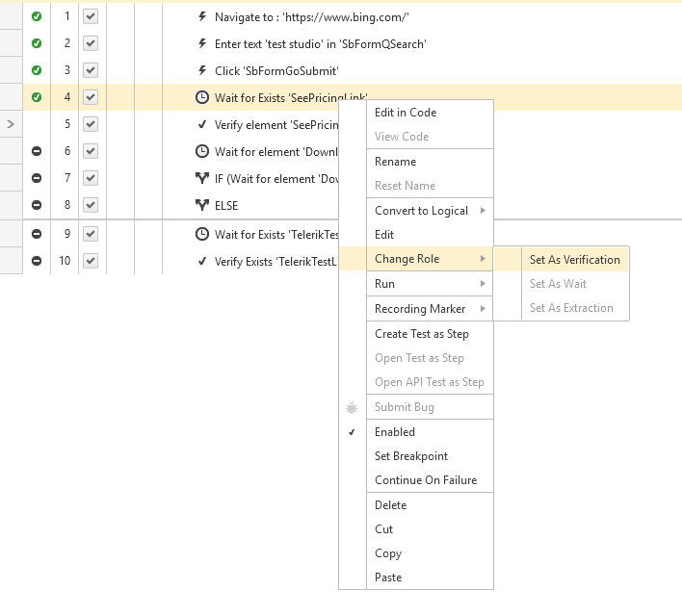The width and height of the screenshot is (682, 616).
Task: Expand the Recording Marker submenu
Action: coord(482,309)
